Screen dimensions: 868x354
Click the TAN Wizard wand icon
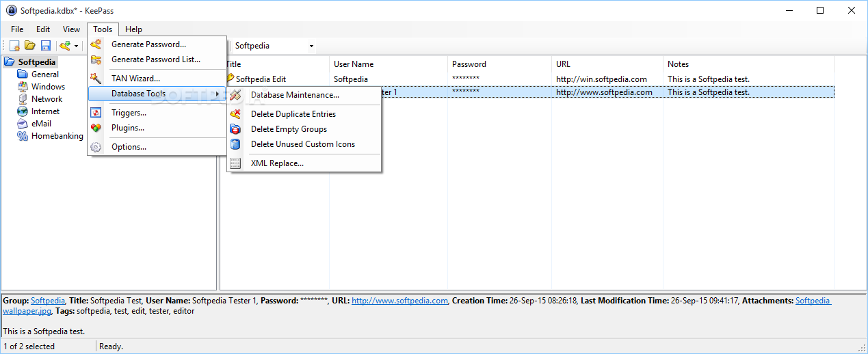[x=96, y=79]
